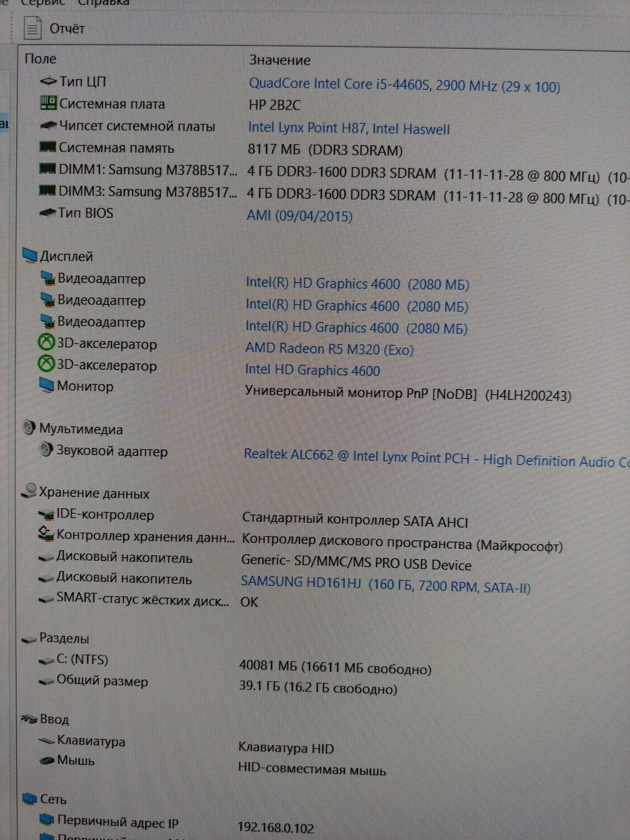Select the 40081 МБ (16611 МБ свободно) value

pos(335,667)
